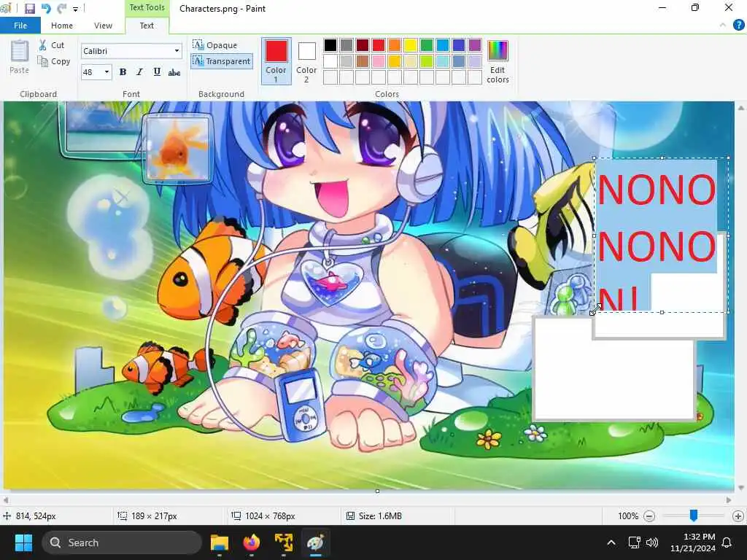The width and height of the screenshot is (747, 560).
Task: Collapse the ribbon with chevron arrow
Action: pyautogui.click(x=723, y=26)
